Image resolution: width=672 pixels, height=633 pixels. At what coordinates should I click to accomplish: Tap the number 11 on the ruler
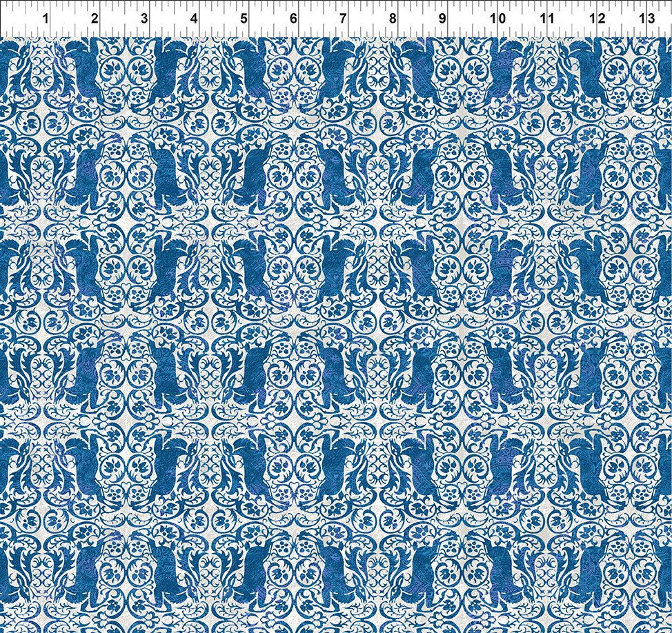(547, 19)
